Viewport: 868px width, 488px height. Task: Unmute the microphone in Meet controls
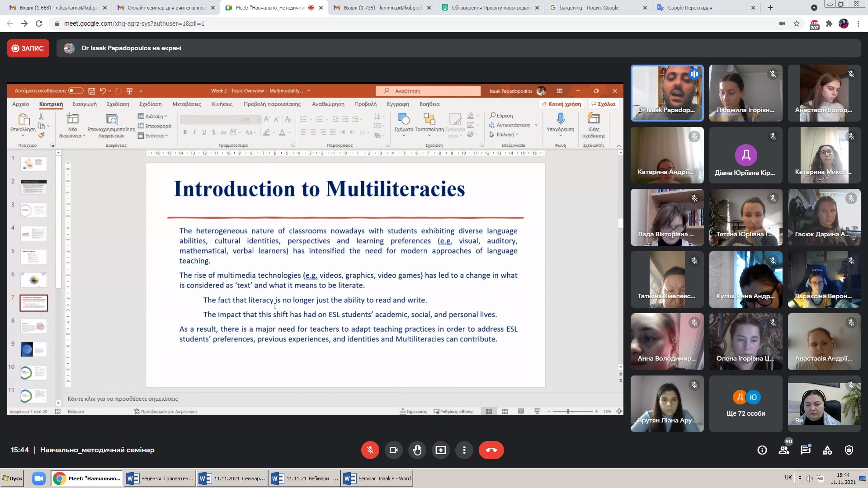(370, 450)
